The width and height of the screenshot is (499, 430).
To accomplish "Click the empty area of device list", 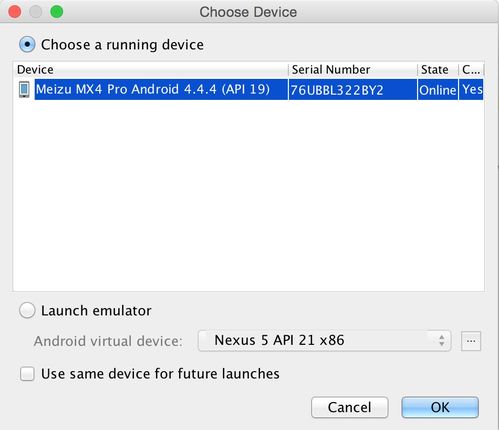I will (x=249, y=195).
